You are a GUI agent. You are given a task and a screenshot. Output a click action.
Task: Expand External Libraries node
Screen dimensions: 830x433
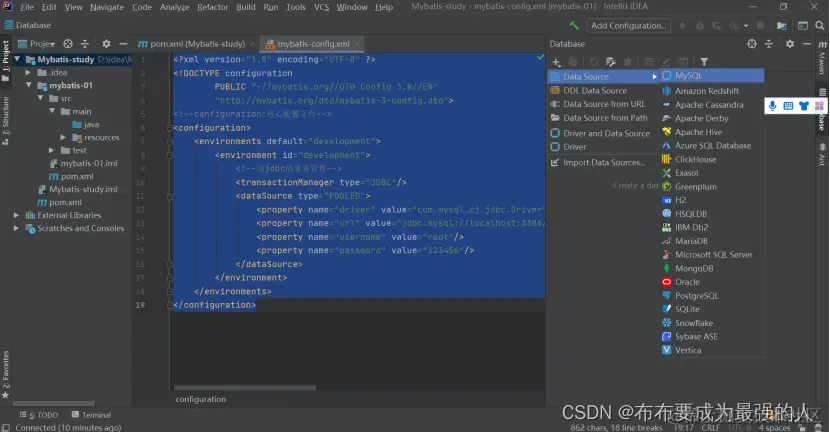16,215
